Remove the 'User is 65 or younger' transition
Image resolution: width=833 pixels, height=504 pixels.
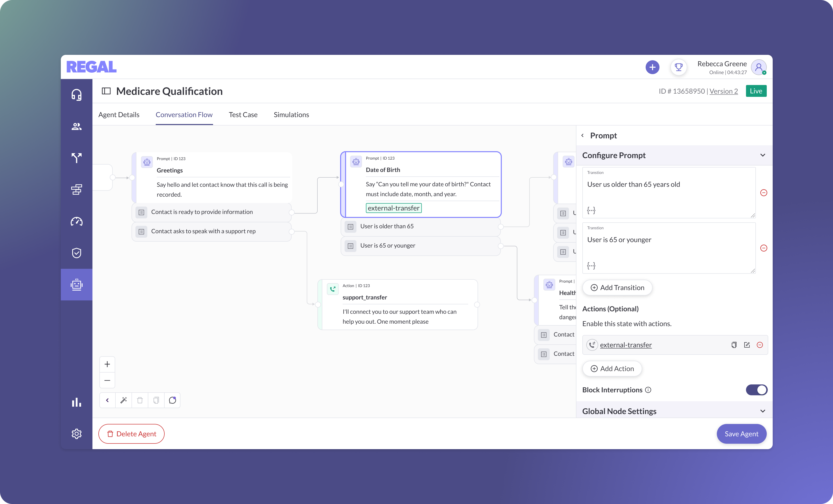pos(763,248)
